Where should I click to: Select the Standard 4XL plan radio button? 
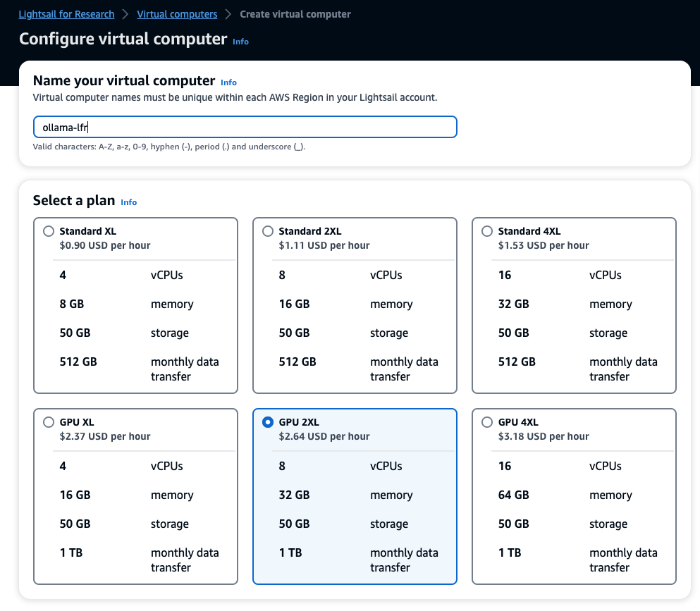coord(487,231)
